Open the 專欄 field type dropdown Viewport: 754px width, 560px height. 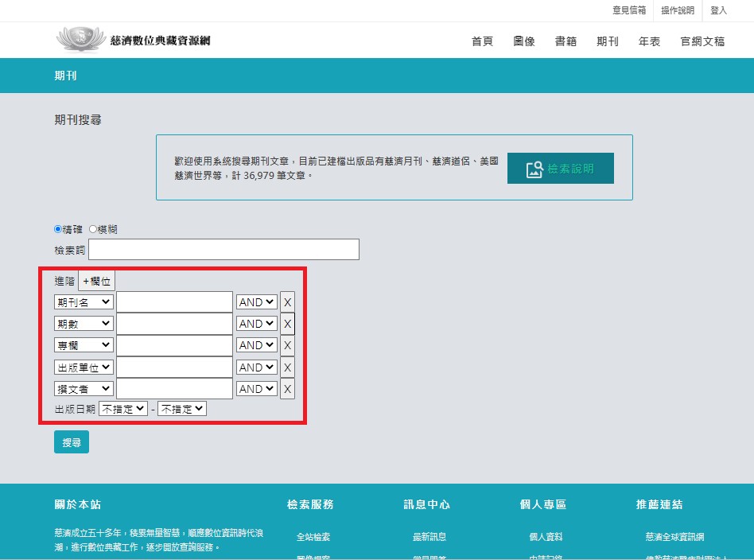84,345
